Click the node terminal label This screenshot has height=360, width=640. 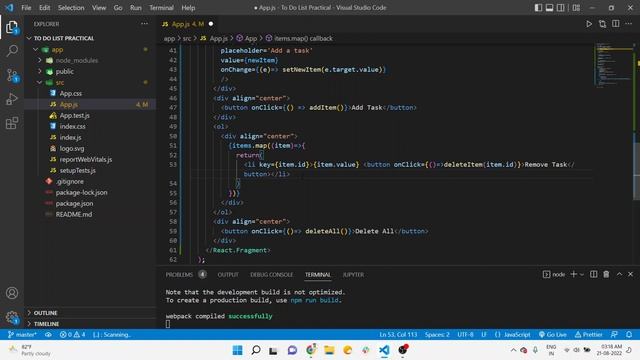(x=554, y=274)
